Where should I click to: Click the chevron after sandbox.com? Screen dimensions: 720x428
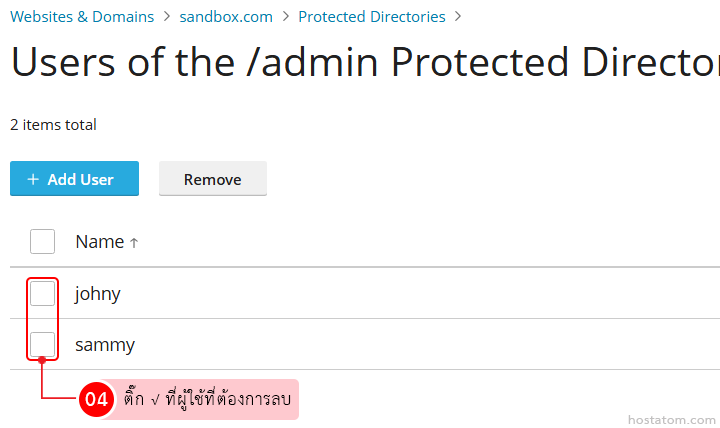click(286, 17)
